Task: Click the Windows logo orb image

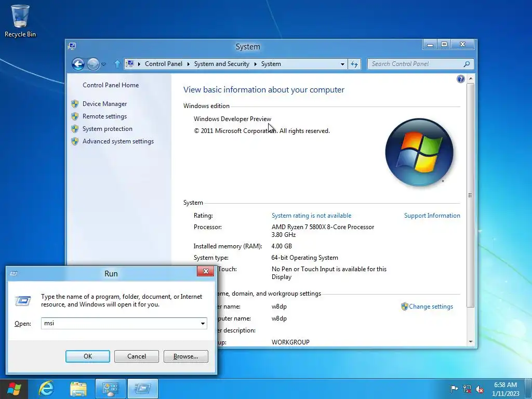Action: (419, 152)
